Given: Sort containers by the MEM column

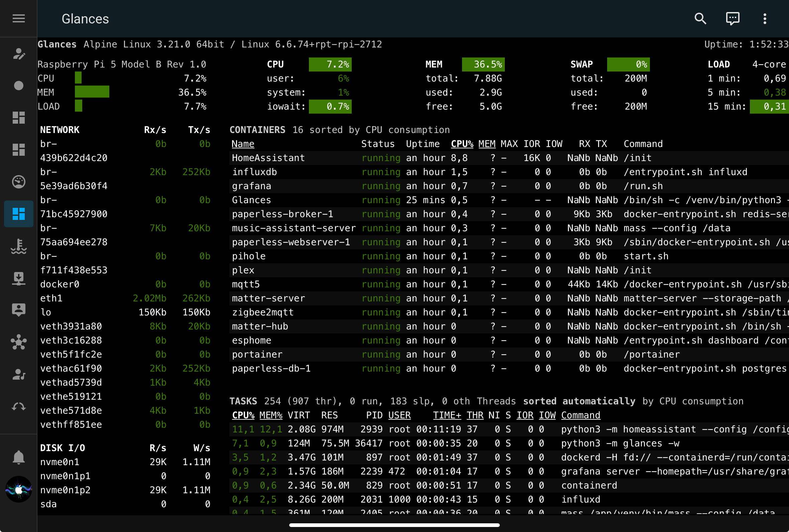Looking at the screenshot, I should click(487, 144).
